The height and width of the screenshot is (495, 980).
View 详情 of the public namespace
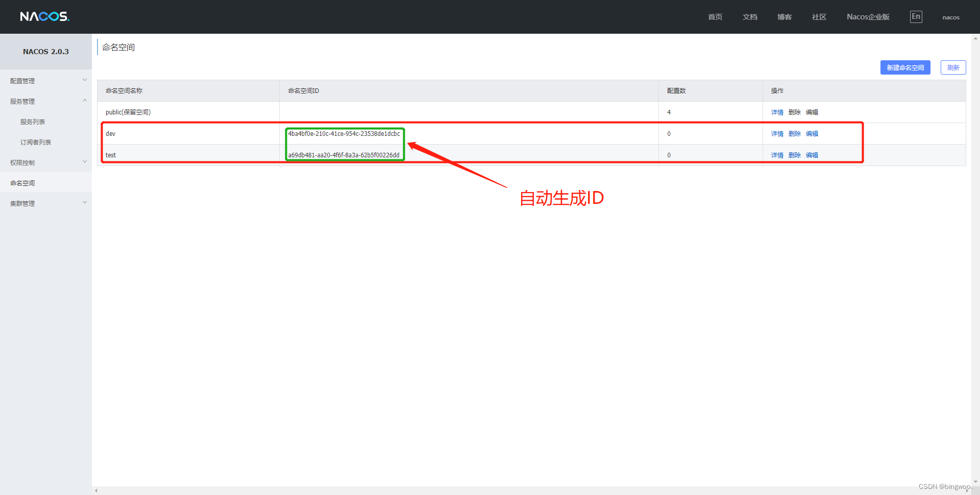click(x=777, y=112)
